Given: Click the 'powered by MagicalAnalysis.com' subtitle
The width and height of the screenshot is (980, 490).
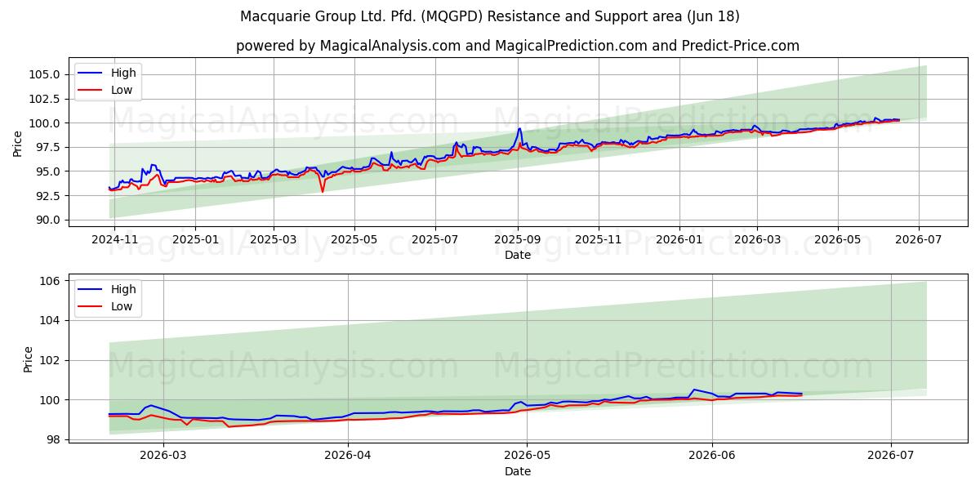Looking at the screenshot, I should tap(518, 46).
